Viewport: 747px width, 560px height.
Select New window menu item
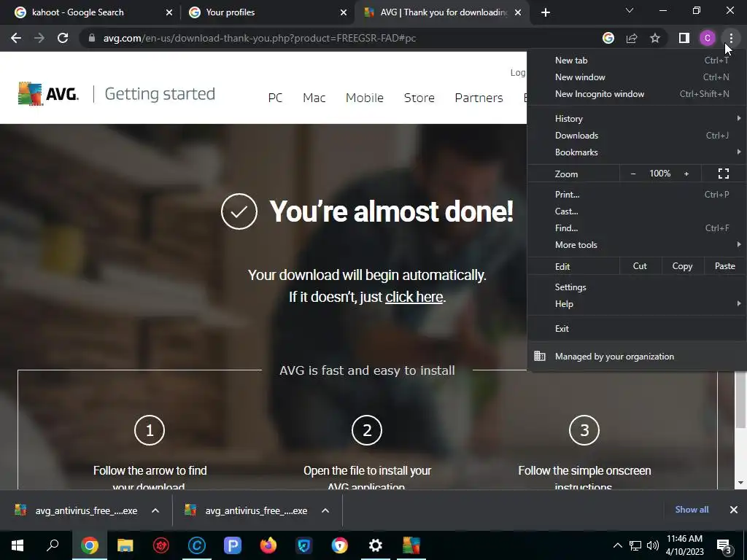(636, 77)
